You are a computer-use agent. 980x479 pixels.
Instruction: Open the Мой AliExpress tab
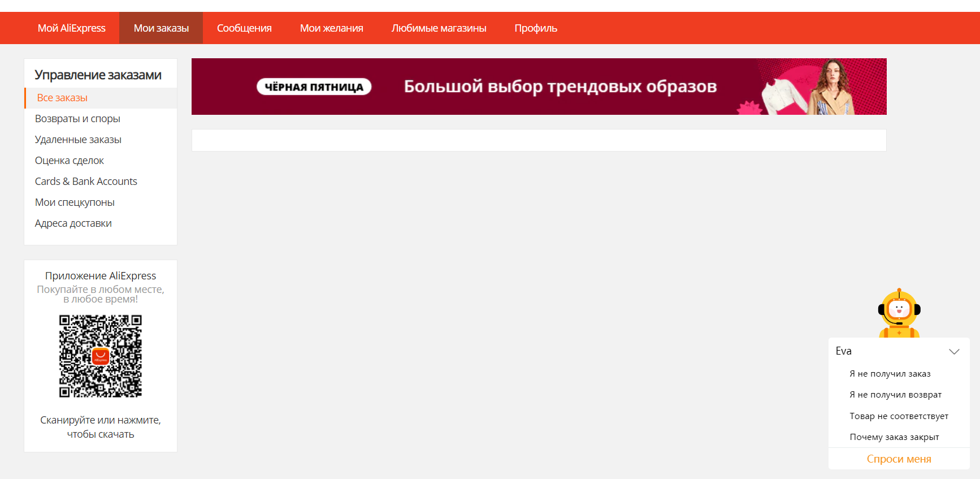click(x=71, y=28)
